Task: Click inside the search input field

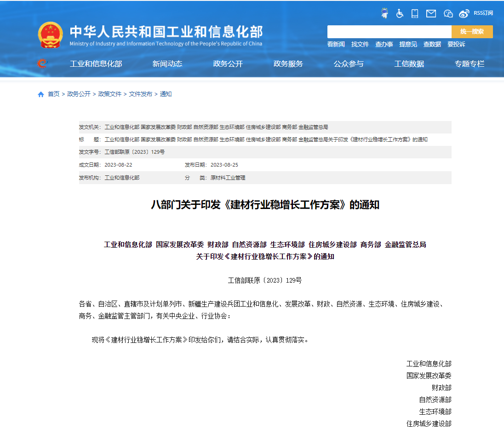Action: tap(389, 32)
